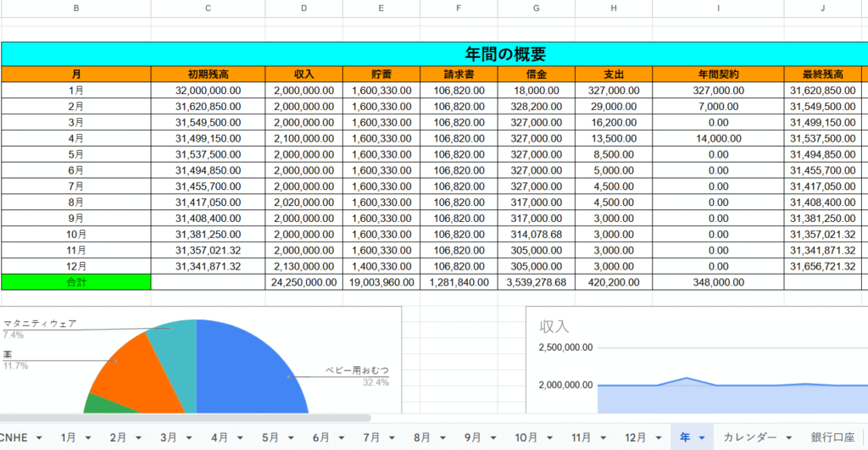The height and width of the screenshot is (450, 868).
Task: Select the 初期残高 header cell
Action: (x=209, y=75)
